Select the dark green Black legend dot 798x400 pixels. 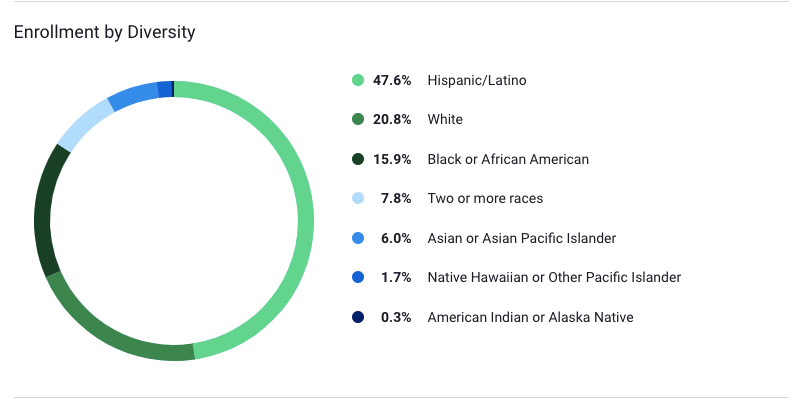(358, 159)
